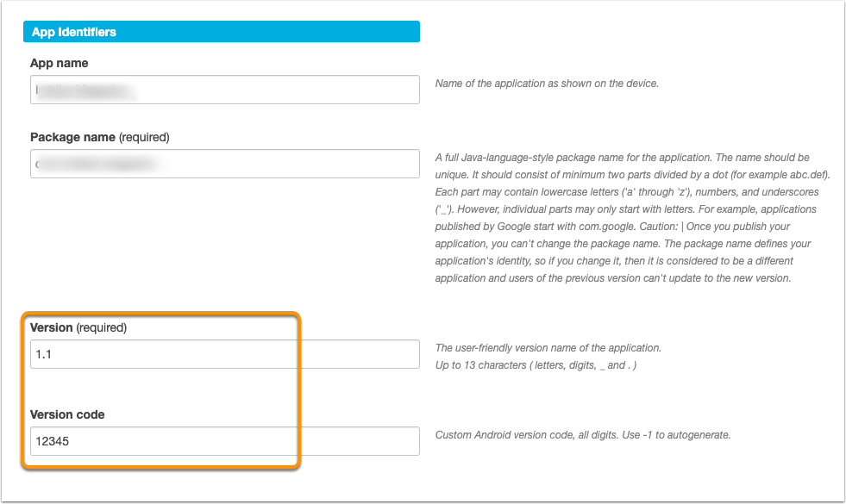Click the (required) text beside Package name
This screenshot has width=846, height=504.
[144, 138]
